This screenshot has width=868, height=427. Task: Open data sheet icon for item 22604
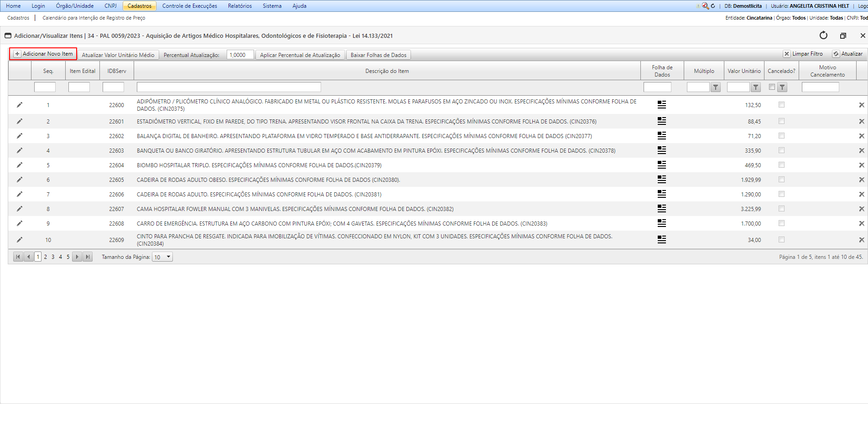point(661,165)
